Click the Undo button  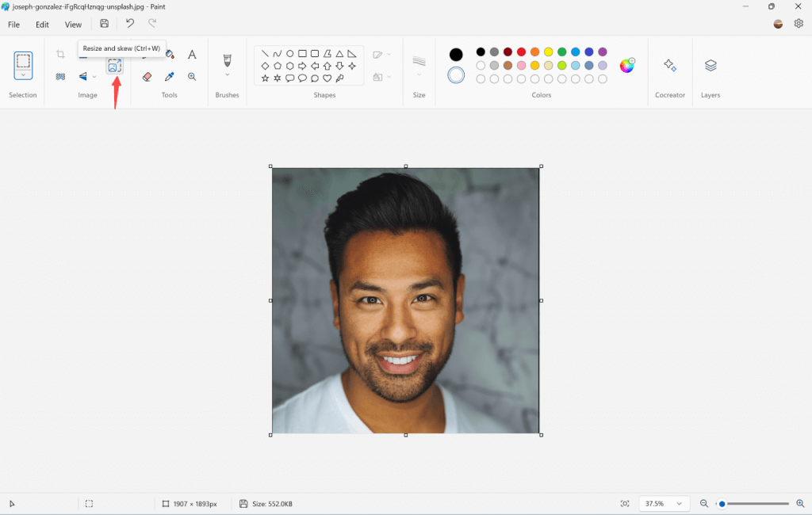[x=130, y=24]
